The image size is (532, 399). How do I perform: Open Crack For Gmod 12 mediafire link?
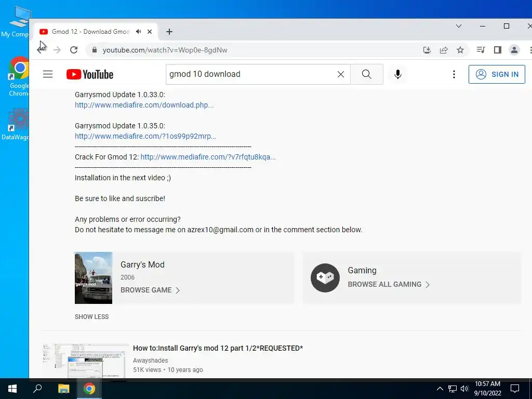point(208,157)
